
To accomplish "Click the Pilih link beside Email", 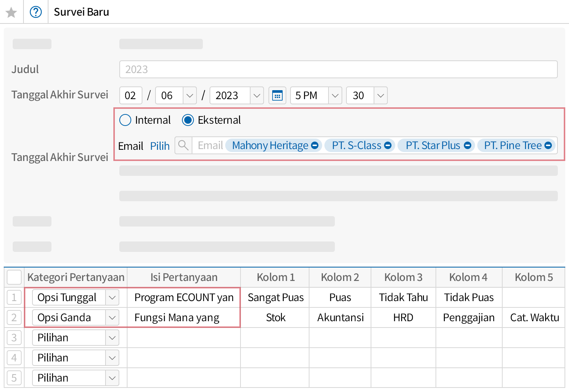I will (160, 146).
